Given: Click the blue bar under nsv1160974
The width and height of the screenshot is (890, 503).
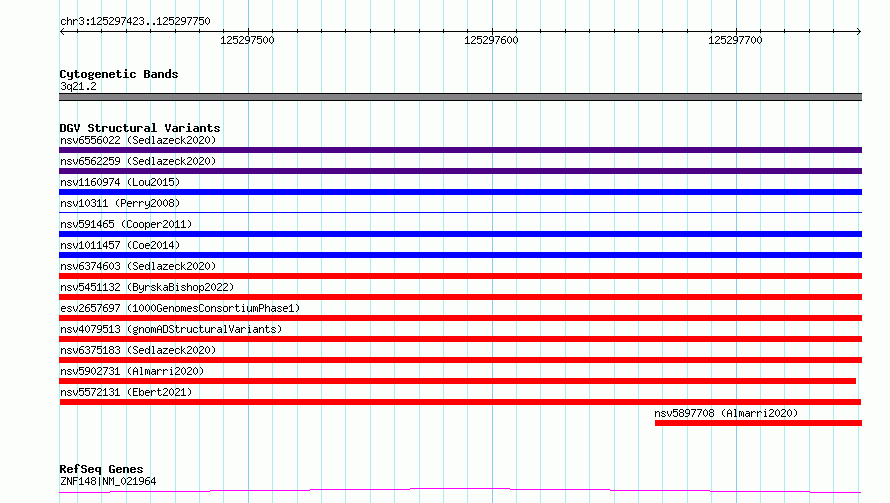Looking at the screenshot, I should 460,192.
